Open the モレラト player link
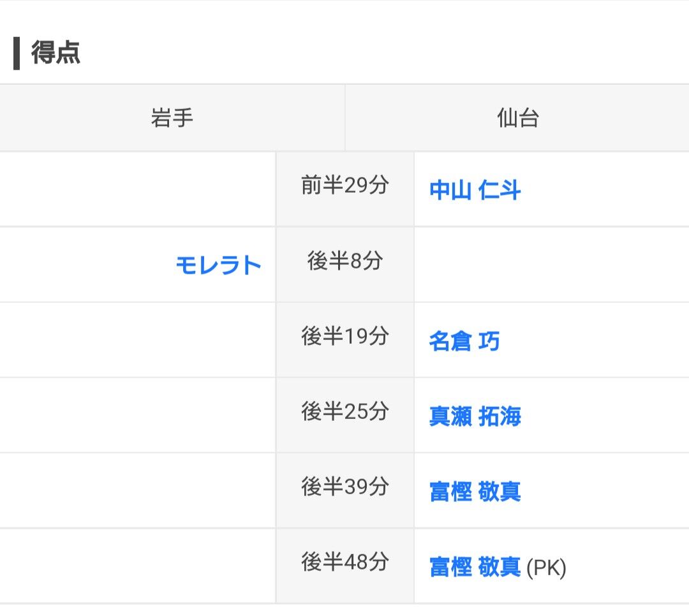The height and width of the screenshot is (616, 689). (x=218, y=265)
